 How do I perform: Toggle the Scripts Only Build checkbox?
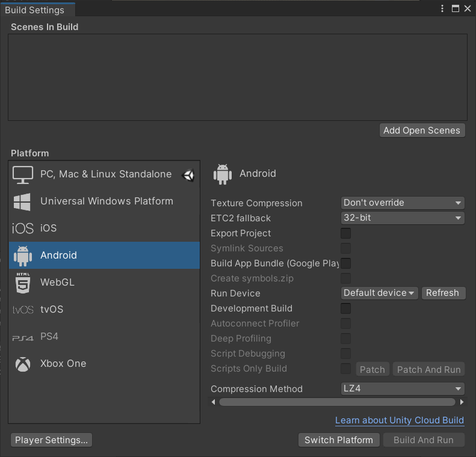point(345,369)
